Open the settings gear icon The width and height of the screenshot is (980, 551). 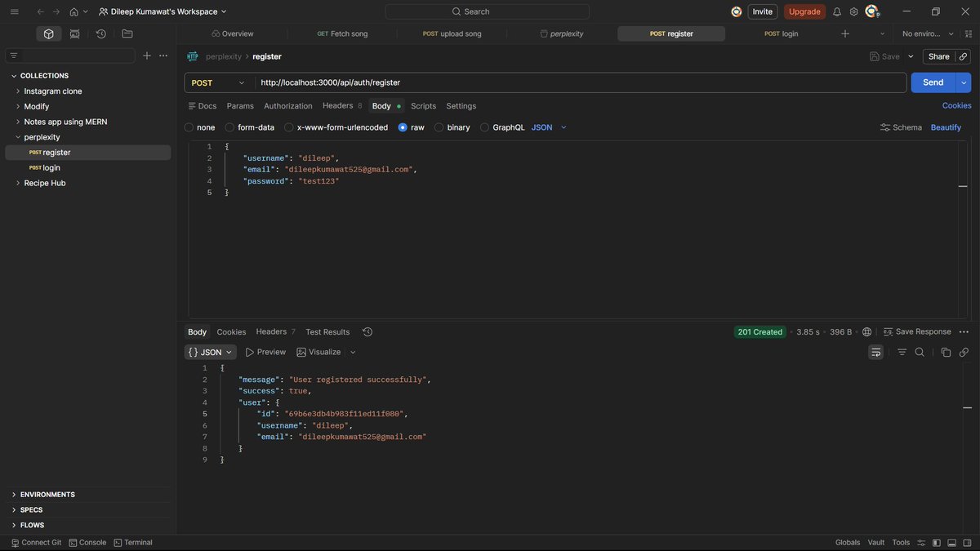coord(854,11)
